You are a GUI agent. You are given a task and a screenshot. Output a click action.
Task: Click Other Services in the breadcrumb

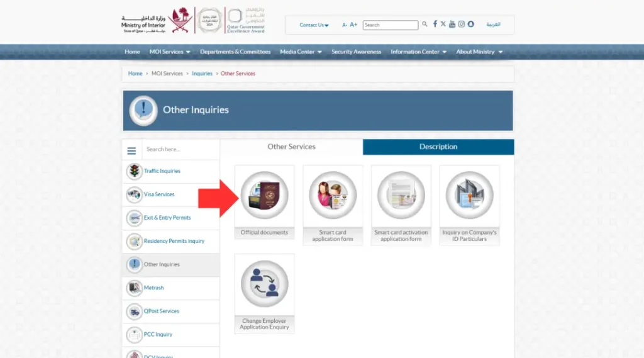(238, 74)
